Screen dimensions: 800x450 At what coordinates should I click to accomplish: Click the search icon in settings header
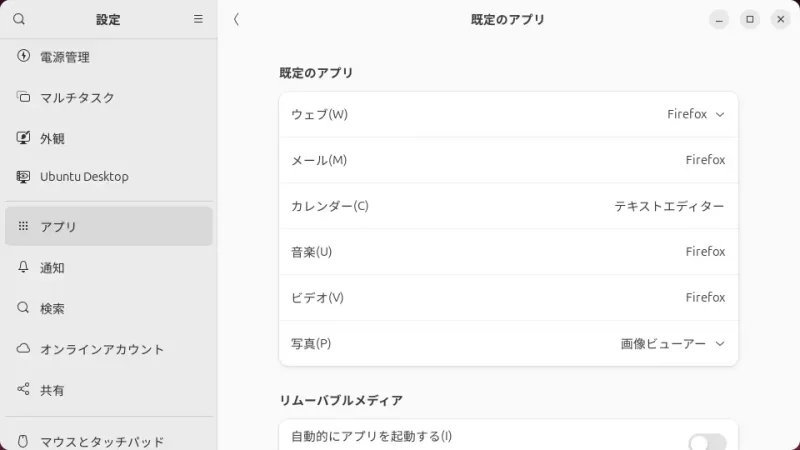pos(19,19)
